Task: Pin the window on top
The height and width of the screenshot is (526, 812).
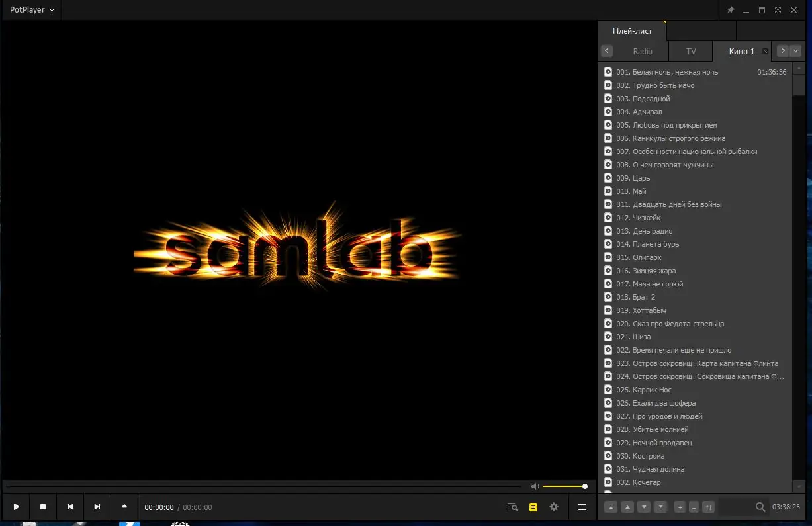Action: click(x=731, y=10)
